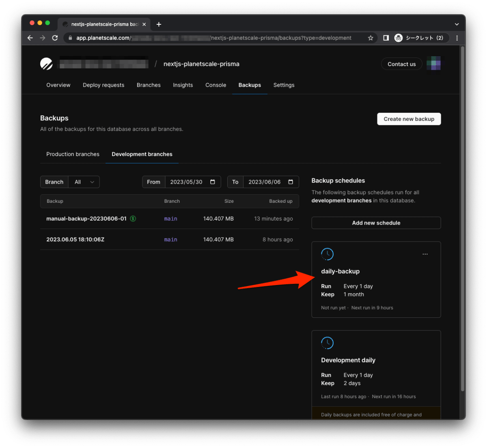Click the Size column header
The width and height of the screenshot is (487, 448).
tap(229, 201)
